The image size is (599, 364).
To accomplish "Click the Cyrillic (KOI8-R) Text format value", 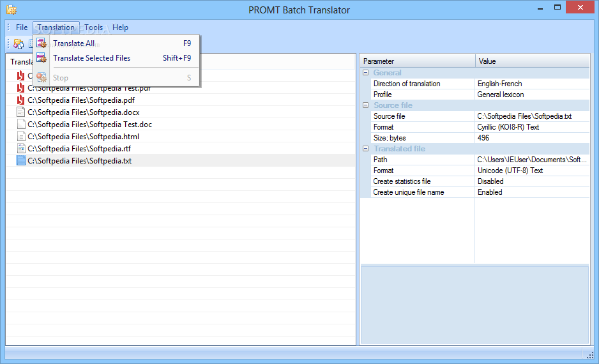I will click(x=508, y=127).
